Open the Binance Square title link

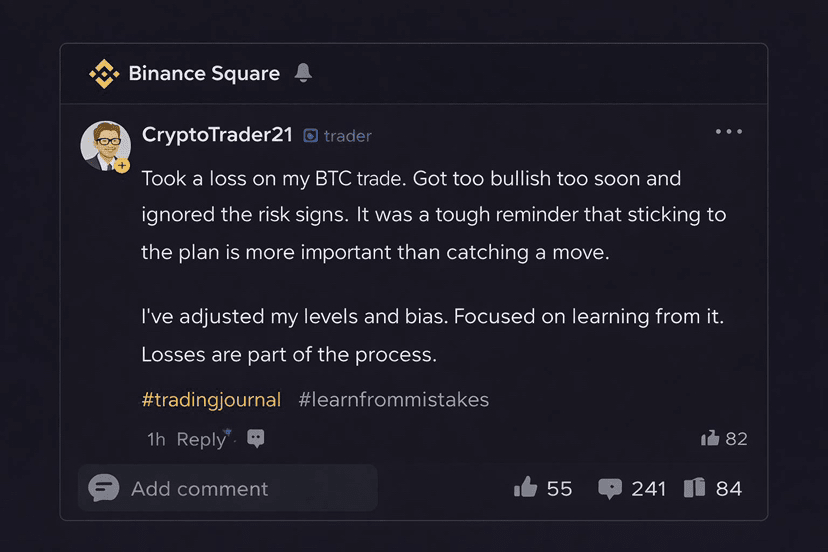click(x=204, y=74)
